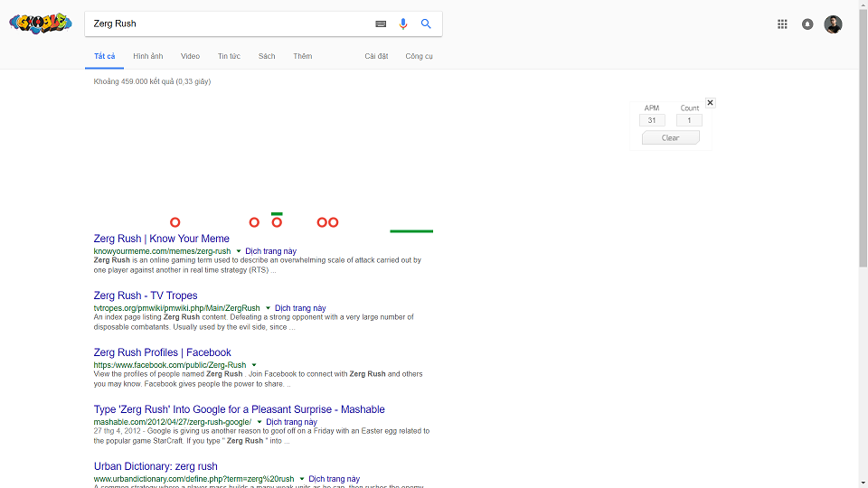Translate the Urban Dictionary result page
Viewport: 868px width, 488px height.
point(334,479)
